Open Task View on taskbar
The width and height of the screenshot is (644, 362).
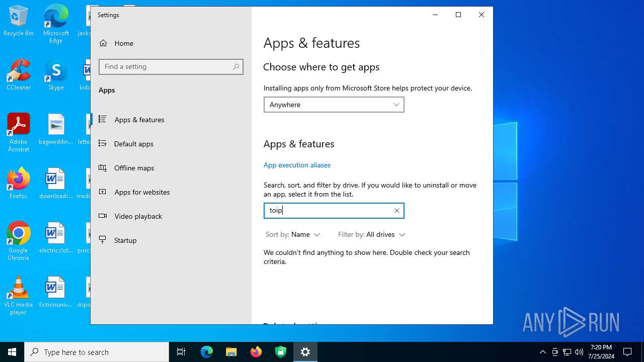click(181, 352)
